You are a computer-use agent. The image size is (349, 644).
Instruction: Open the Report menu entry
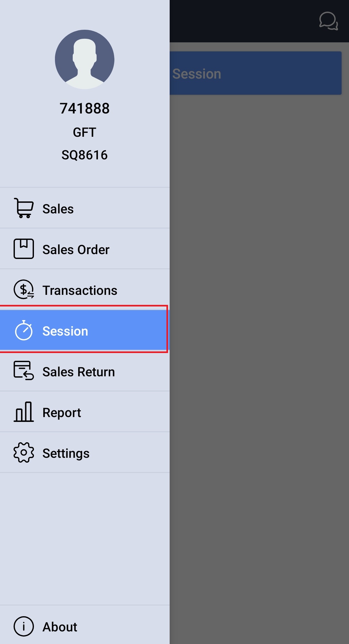(62, 413)
